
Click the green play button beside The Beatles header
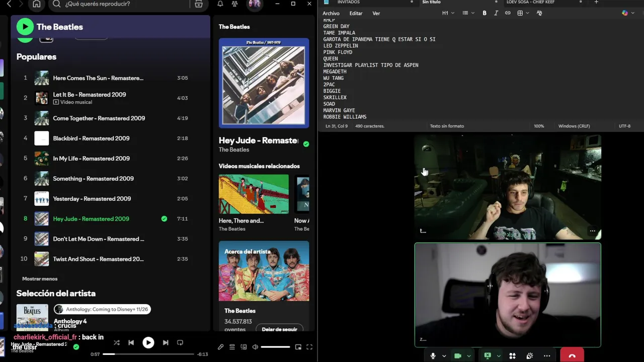pyautogui.click(x=25, y=27)
